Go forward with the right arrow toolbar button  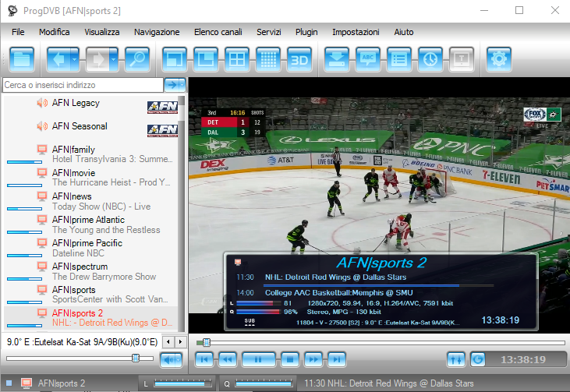97,59
